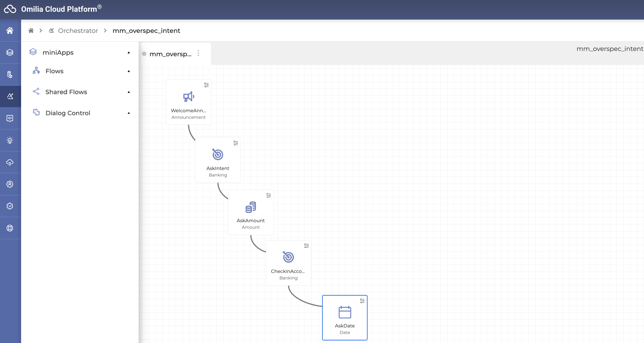Collapse the miniApps section

click(129, 52)
